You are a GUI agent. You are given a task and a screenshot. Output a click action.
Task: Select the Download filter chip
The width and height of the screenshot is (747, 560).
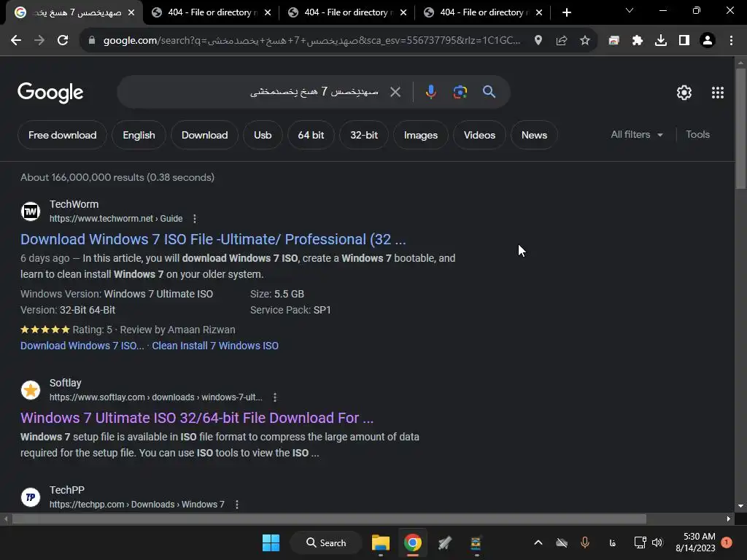click(204, 135)
